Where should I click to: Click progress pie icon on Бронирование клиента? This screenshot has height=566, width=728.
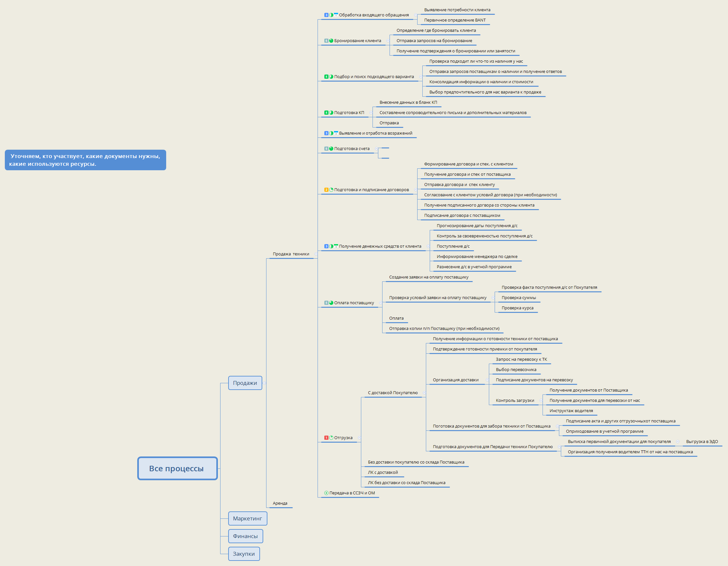(331, 41)
